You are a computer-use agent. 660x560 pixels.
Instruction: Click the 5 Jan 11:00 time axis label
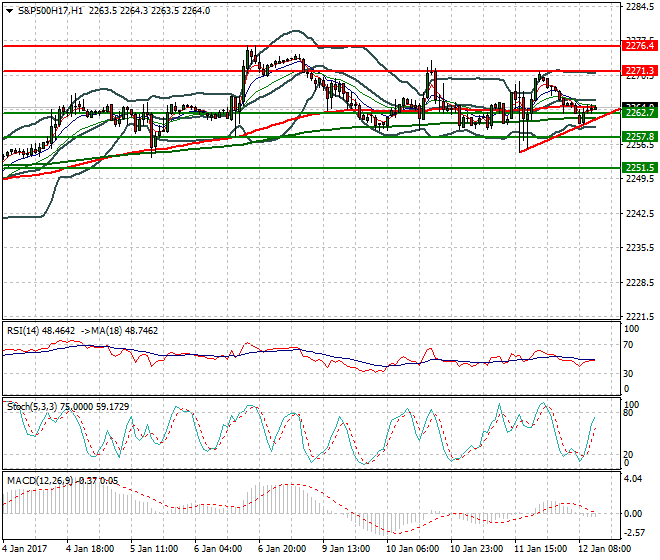(x=154, y=549)
